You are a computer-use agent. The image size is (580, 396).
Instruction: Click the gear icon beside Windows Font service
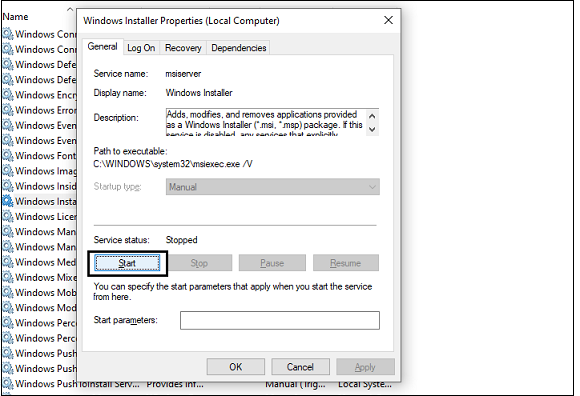[x=8, y=155]
